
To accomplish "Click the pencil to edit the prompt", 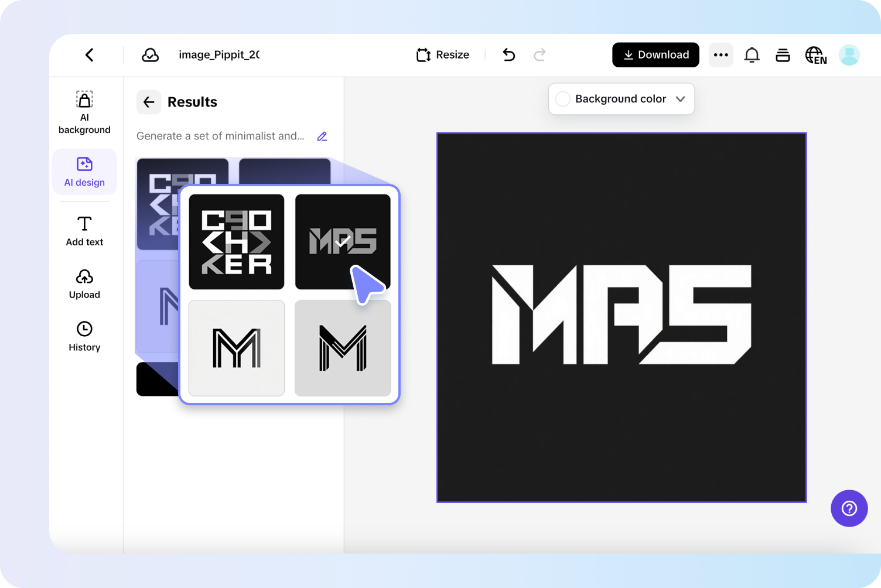I will click(x=322, y=136).
